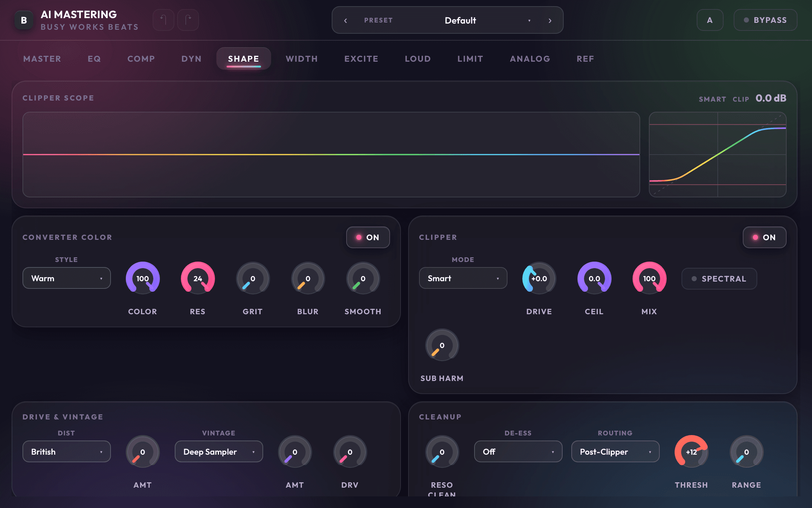Click the PRESET label
The height and width of the screenshot is (508, 812).
coord(378,20)
